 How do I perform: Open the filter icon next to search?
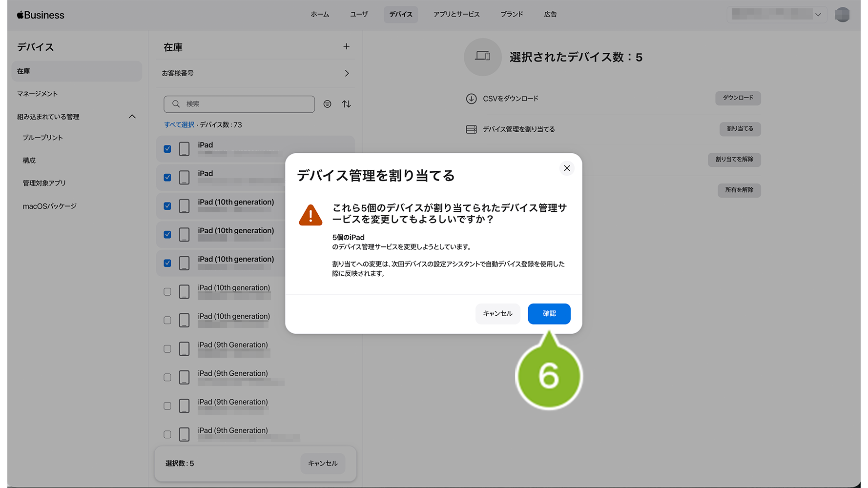click(x=327, y=104)
